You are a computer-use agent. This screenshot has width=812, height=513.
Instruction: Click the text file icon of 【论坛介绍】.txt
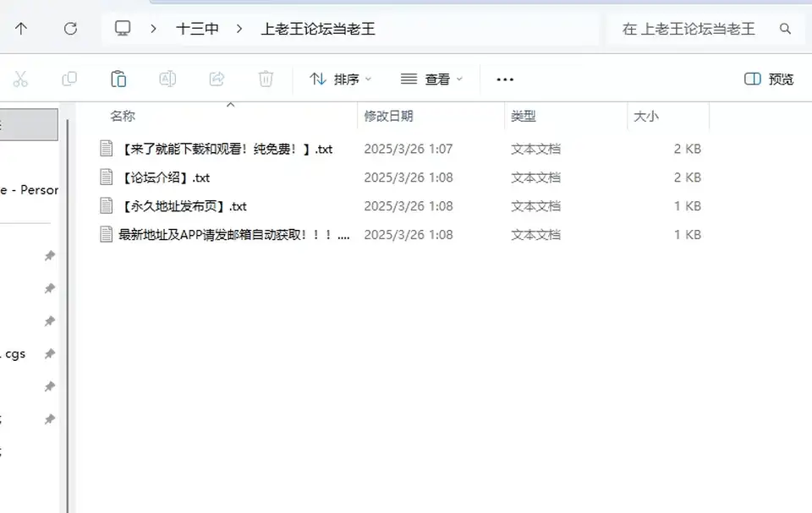pos(107,177)
